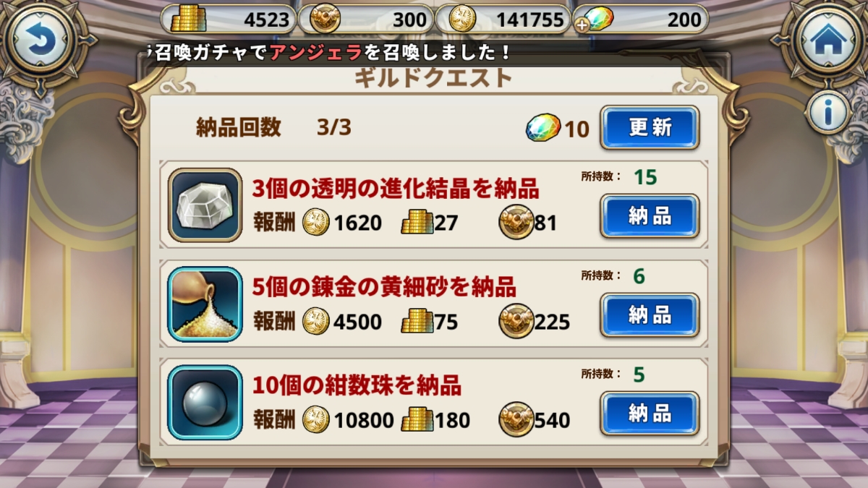Open the info icon
The image size is (868, 488).
[828, 112]
